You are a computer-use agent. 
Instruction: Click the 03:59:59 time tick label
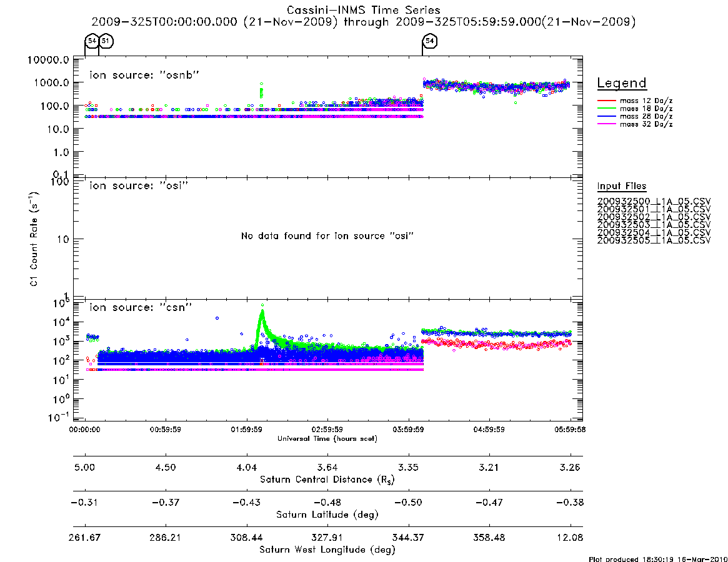[x=408, y=430]
